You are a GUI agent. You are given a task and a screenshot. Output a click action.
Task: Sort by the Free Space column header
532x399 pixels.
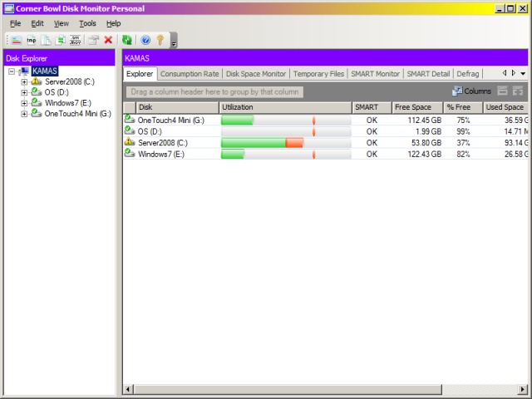pyautogui.click(x=417, y=107)
